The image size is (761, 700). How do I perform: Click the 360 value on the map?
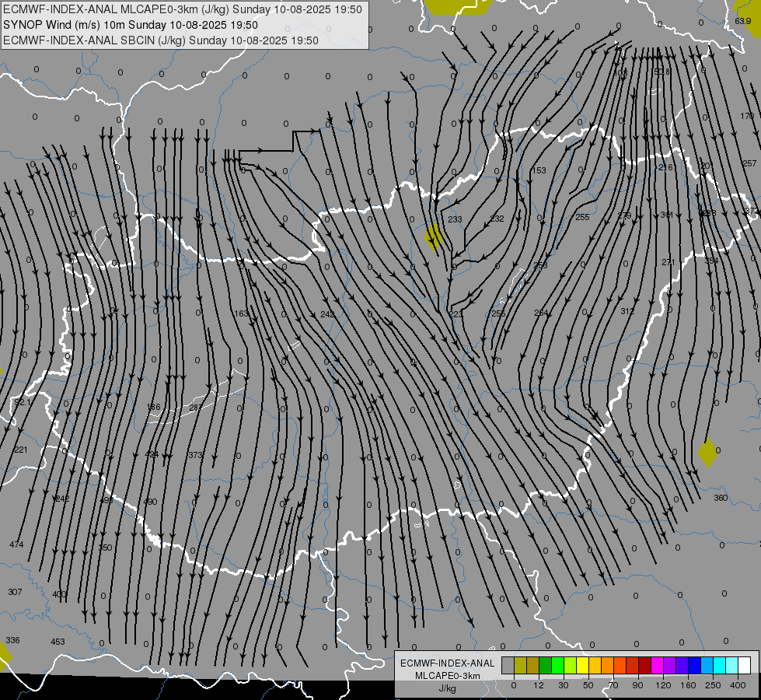pyautogui.click(x=721, y=498)
